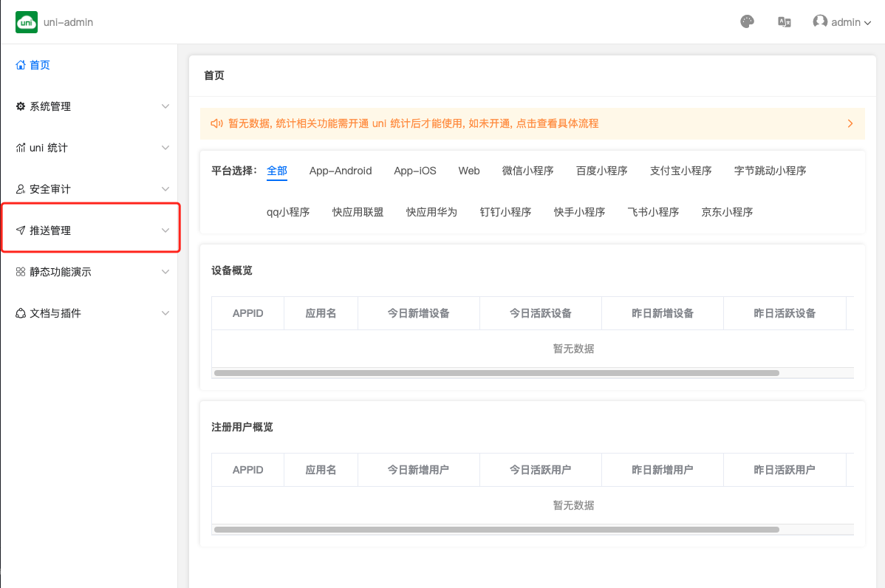
Task: Click the chart icon of uni 统计
Action: pos(21,148)
